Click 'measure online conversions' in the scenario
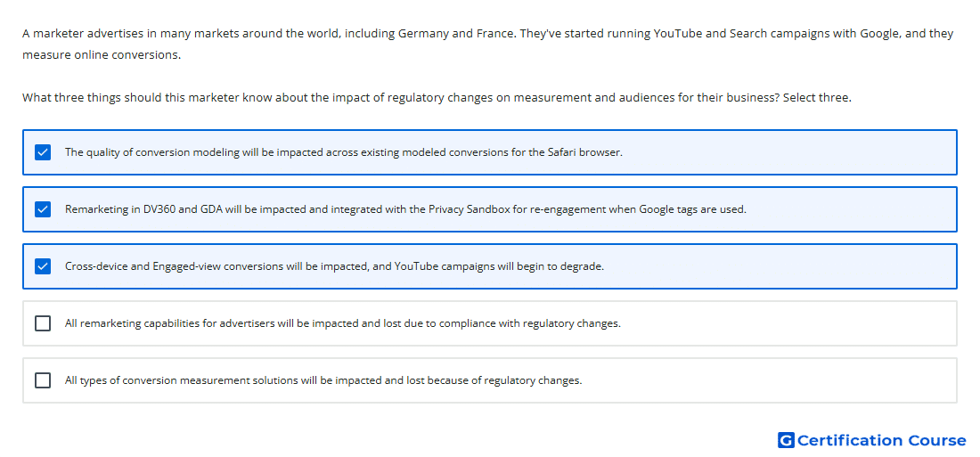The image size is (980, 457). pos(101,55)
